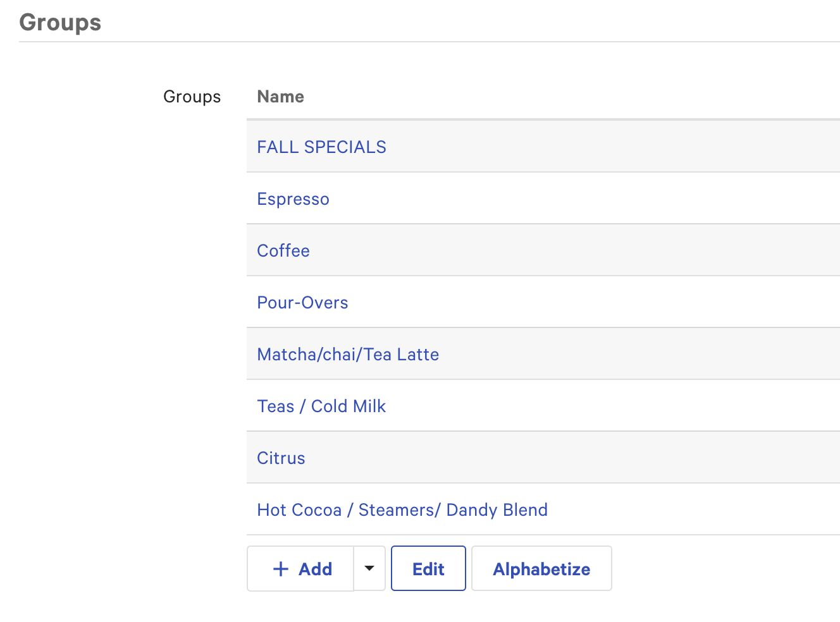840x622 pixels.
Task: Click the Edit button
Action: [x=428, y=569]
